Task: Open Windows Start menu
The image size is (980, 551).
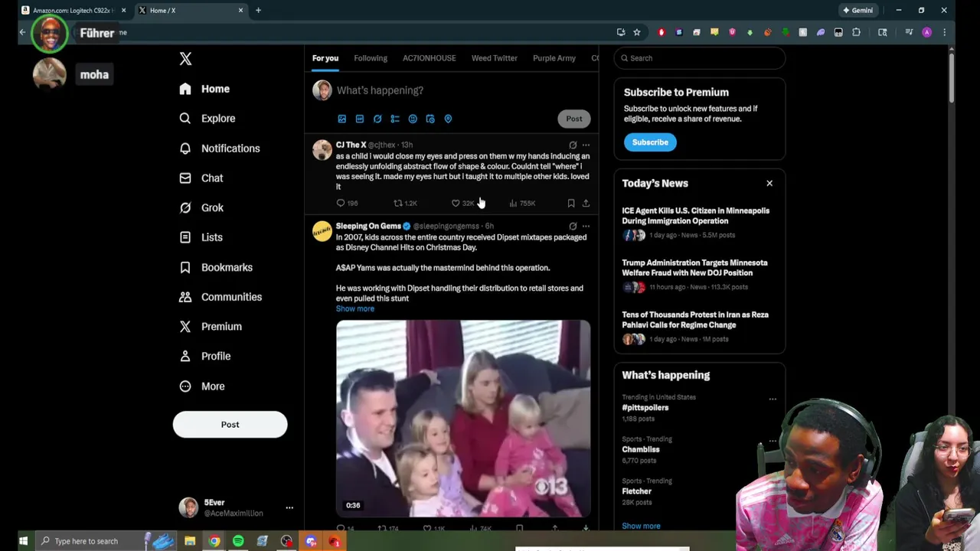Action: (x=23, y=541)
